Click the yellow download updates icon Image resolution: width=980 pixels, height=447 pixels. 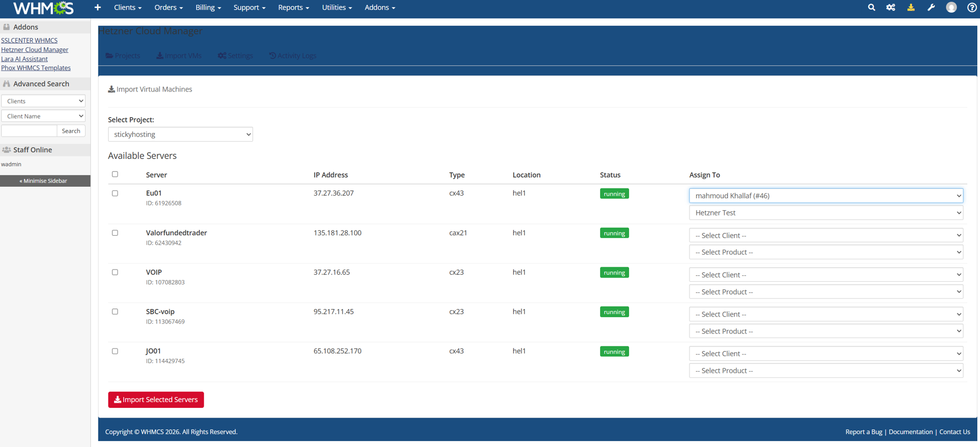point(911,7)
